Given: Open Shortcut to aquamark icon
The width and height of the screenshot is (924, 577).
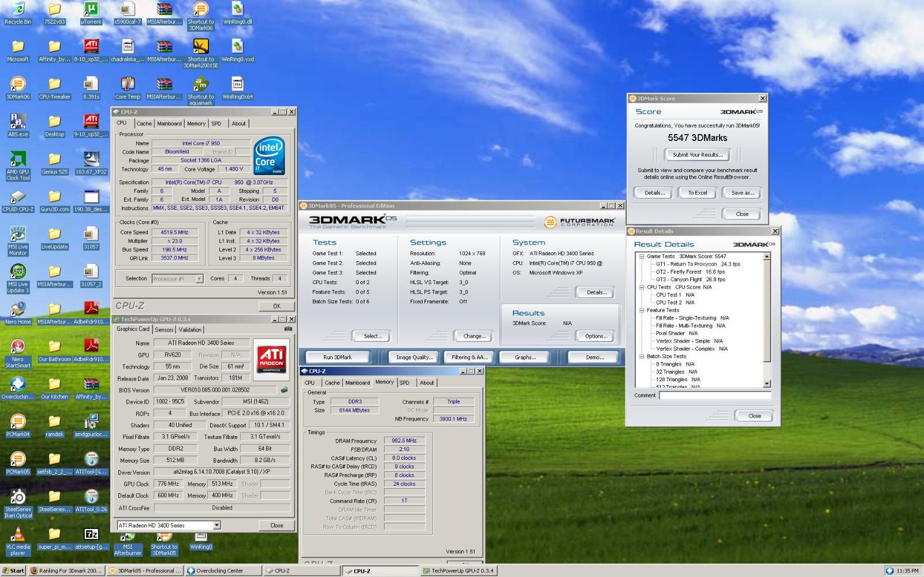Looking at the screenshot, I should coord(200,91).
